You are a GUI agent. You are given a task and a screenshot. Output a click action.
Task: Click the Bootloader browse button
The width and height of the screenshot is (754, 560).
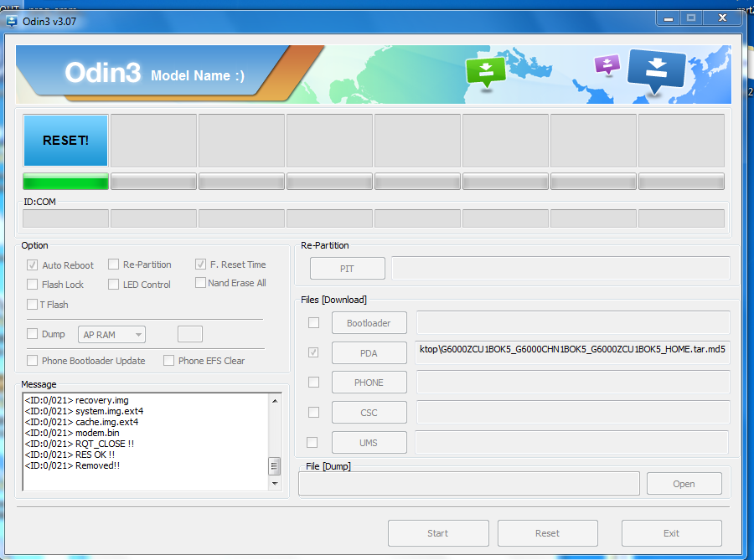click(369, 323)
